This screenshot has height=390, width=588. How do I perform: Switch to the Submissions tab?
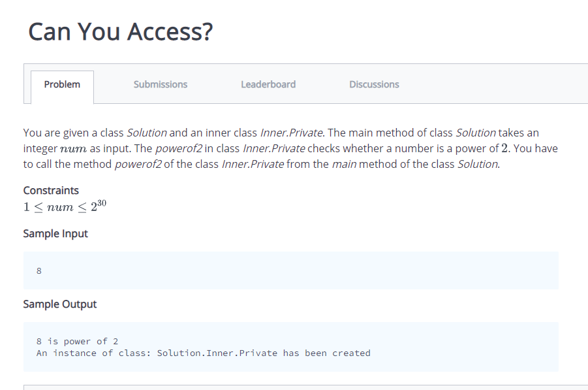tap(160, 84)
